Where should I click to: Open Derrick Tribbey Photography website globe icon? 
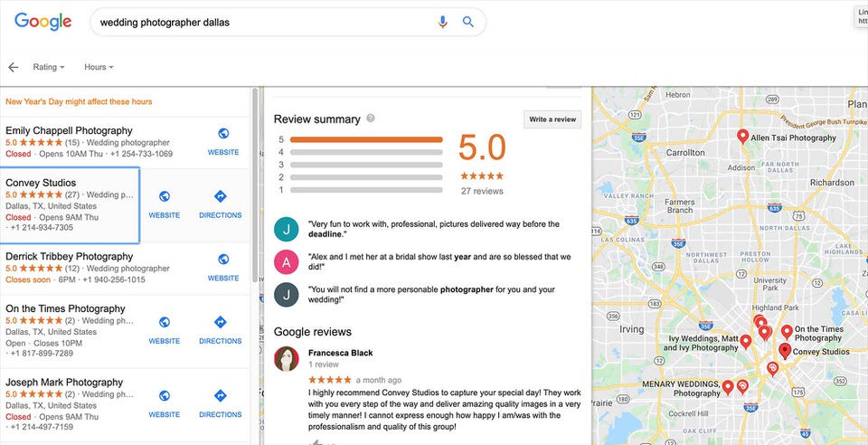223,259
